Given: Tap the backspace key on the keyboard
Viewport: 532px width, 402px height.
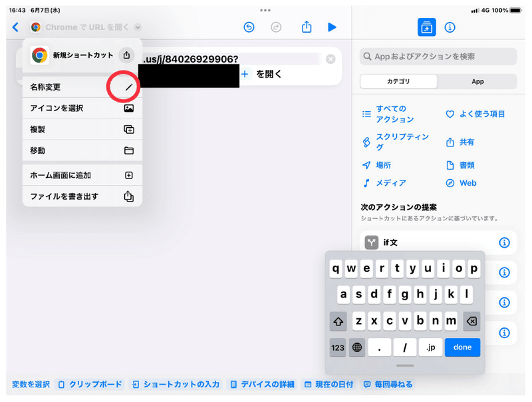Looking at the screenshot, I should 471,321.
